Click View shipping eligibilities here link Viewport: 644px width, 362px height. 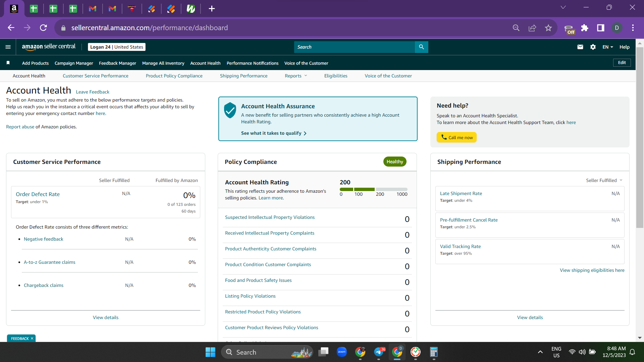[592, 270]
